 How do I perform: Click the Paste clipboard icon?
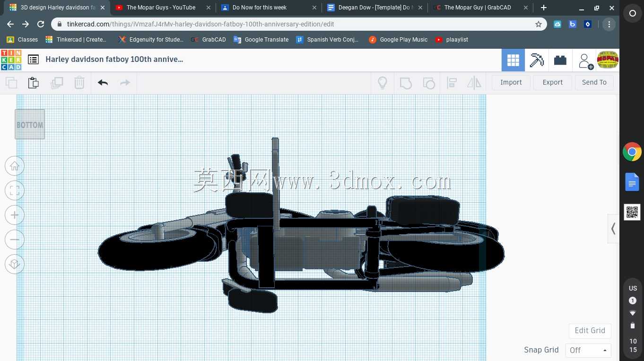pyautogui.click(x=33, y=83)
